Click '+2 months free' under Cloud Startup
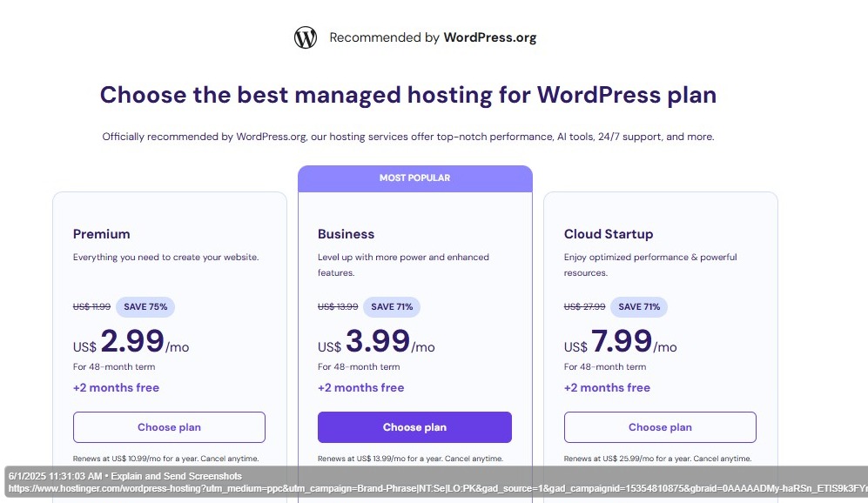This screenshot has height=503, width=868. click(608, 388)
